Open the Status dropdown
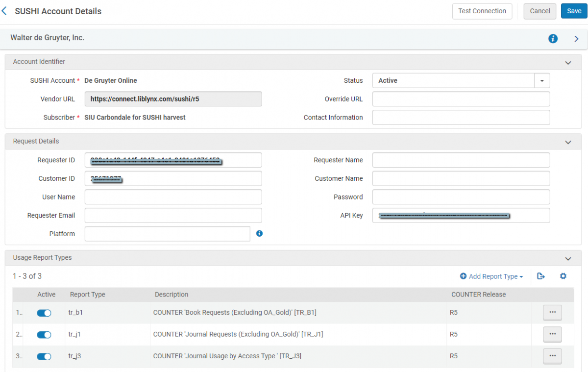The image size is (588, 372). click(x=541, y=80)
